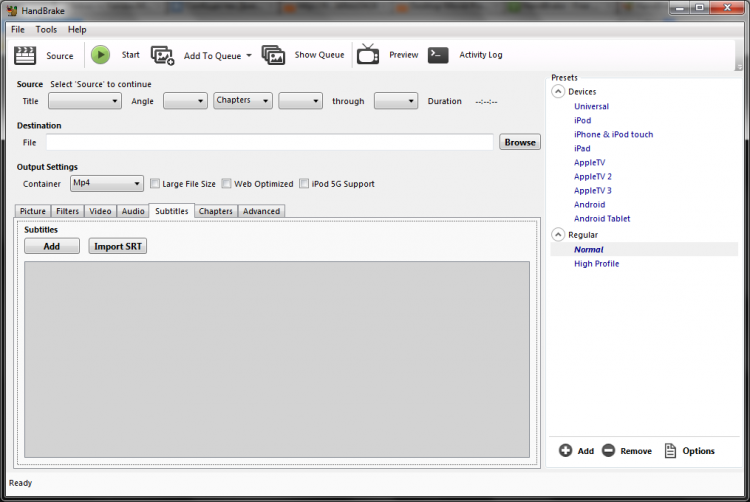Switch to the Advanced tab

261,211
